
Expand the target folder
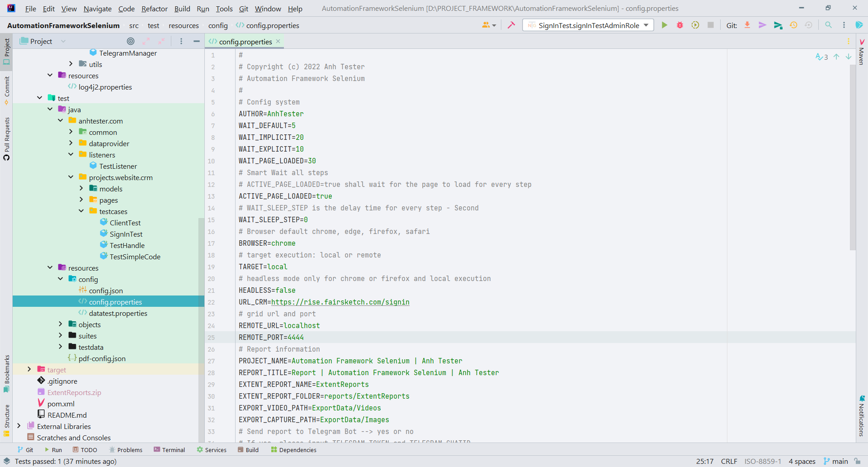(x=29, y=369)
